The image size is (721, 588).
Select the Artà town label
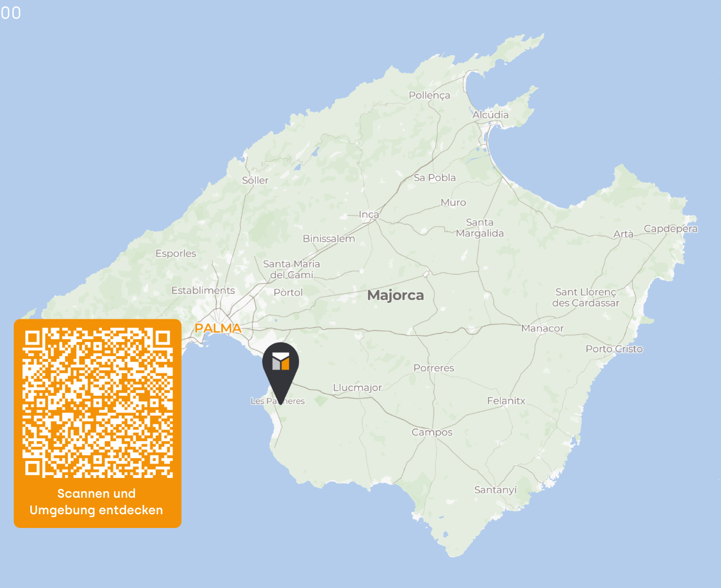pyautogui.click(x=624, y=234)
